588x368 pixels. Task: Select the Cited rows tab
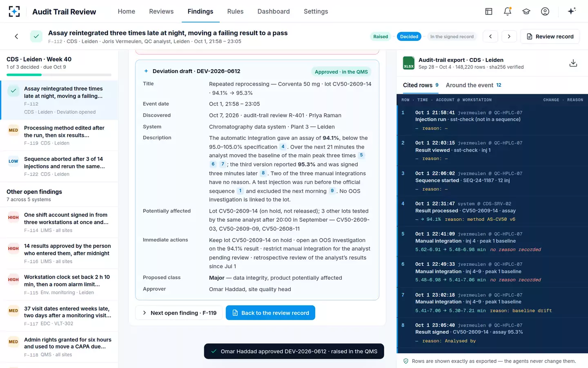click(x=421, y=85)
